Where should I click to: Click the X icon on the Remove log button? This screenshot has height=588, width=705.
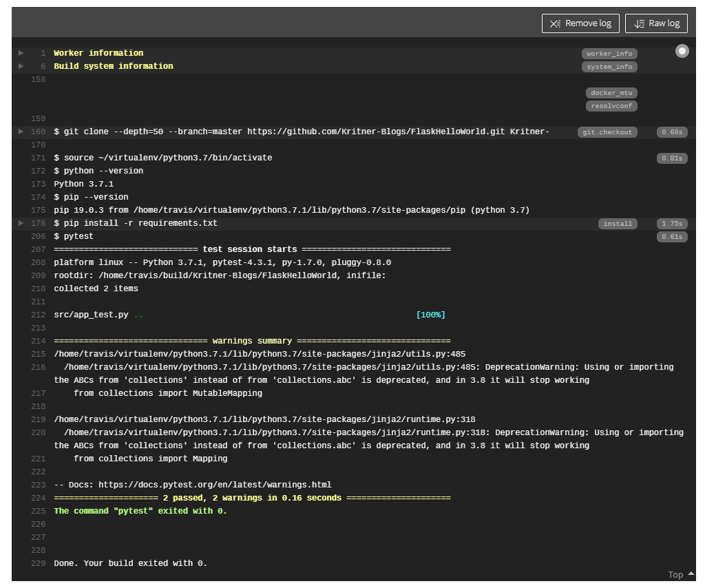pos(555,23)
